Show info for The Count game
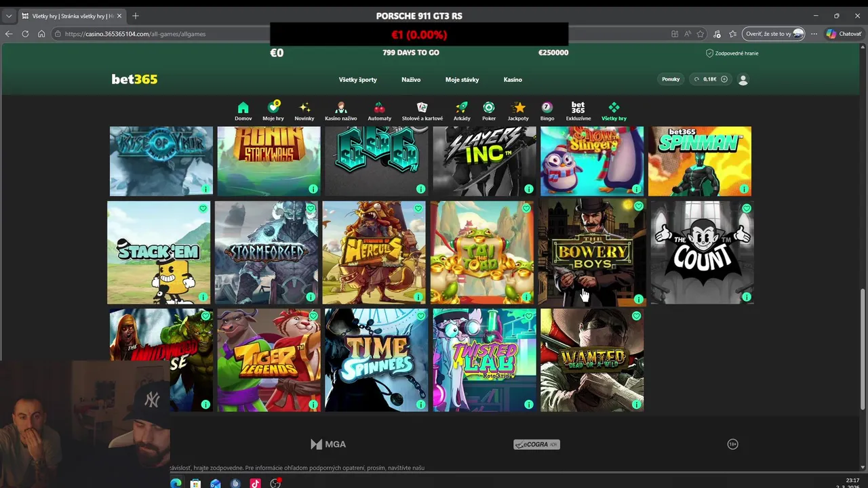Viewport: 868px width, 488px height. pyautogui.click(x=747, y=297)
